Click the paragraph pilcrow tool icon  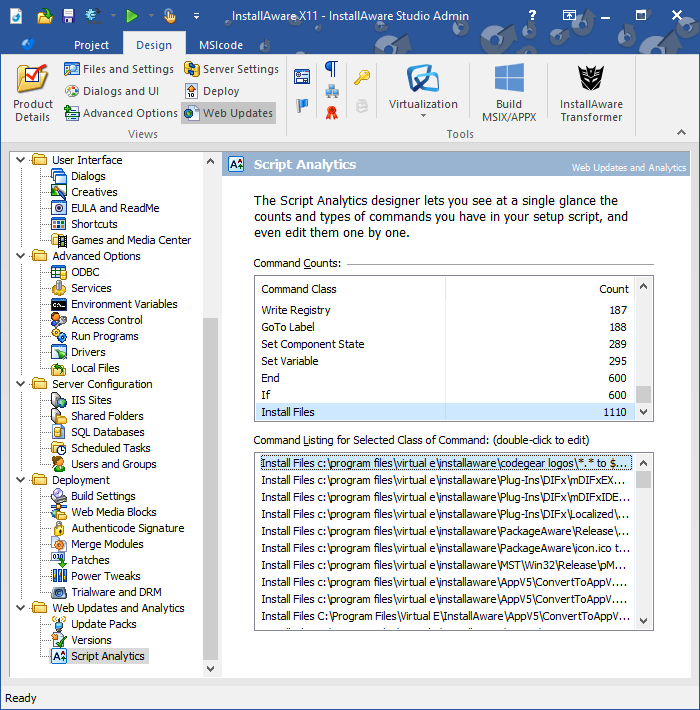[x=331, y=69]
